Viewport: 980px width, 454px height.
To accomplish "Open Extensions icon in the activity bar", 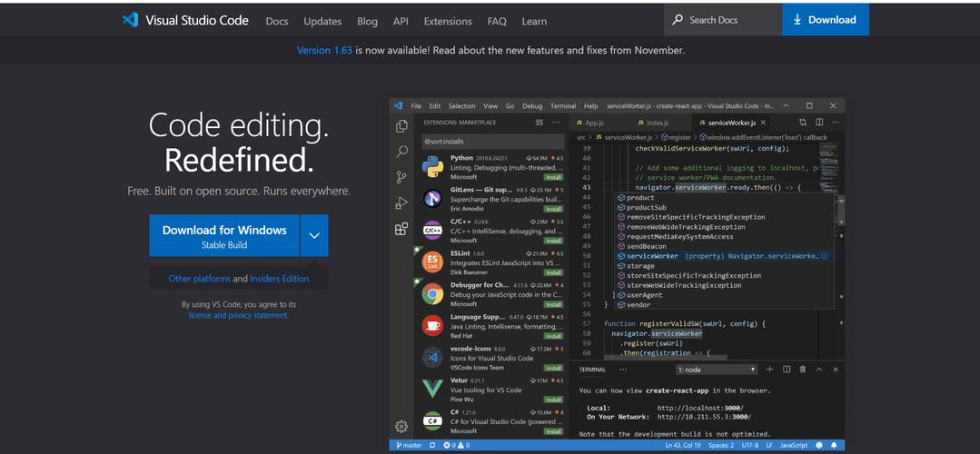I will pos(401,229).
